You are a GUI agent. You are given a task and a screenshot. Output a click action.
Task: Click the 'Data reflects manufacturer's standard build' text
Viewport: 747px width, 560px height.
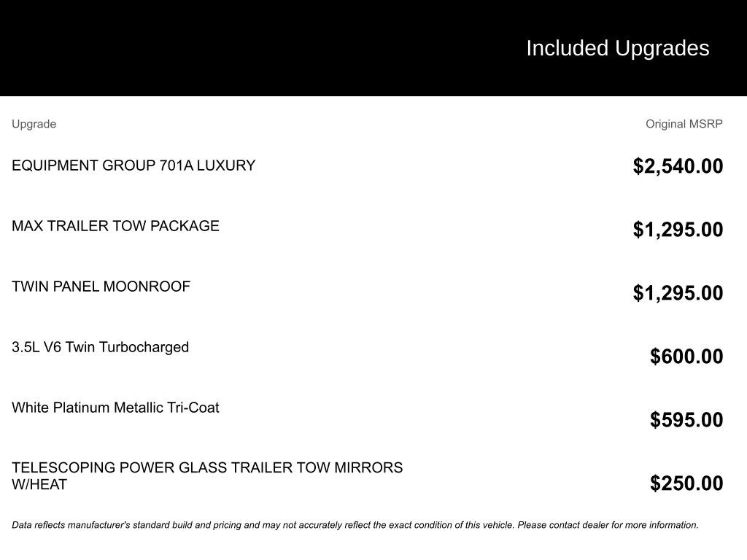point(146,525)
